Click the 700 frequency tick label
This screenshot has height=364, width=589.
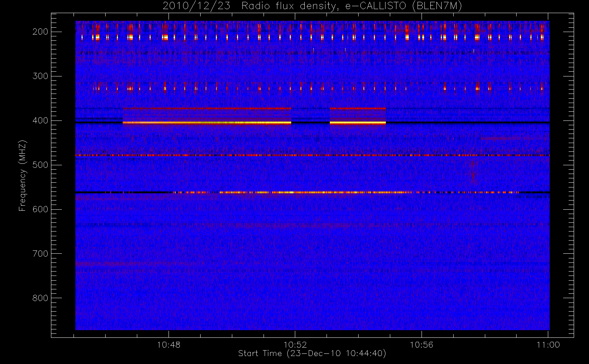pyautogui.click(x=40, y=254)
